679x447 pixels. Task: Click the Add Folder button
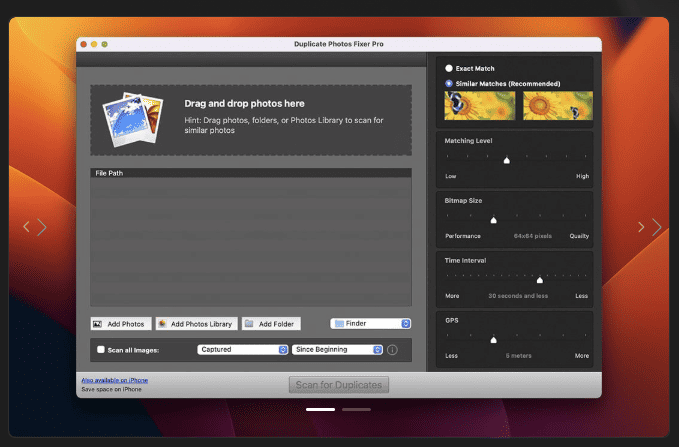[271, 324]
